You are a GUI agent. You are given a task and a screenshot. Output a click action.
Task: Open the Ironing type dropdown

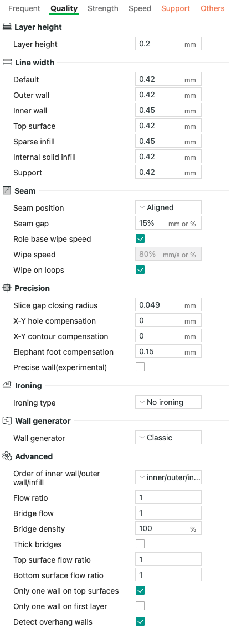click(168, 402)
